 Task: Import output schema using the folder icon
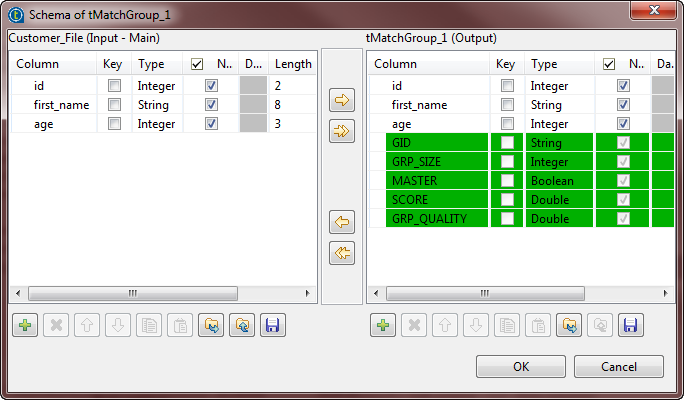[568, 325]
